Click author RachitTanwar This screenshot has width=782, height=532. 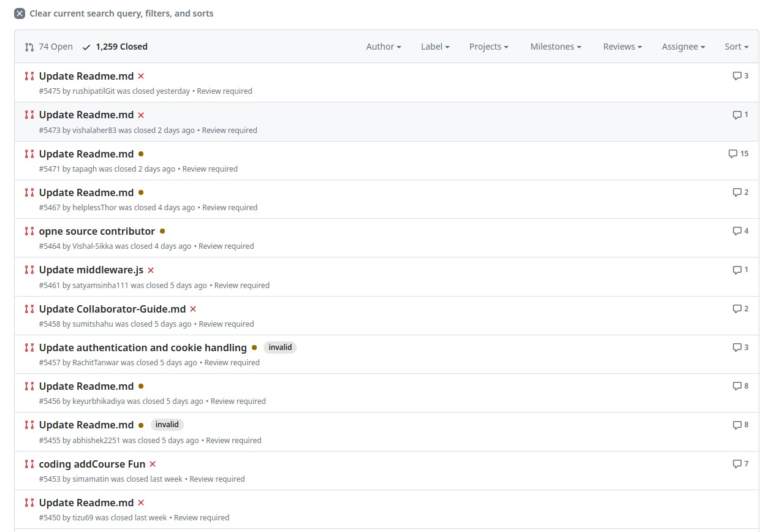[x=96, y=363]
